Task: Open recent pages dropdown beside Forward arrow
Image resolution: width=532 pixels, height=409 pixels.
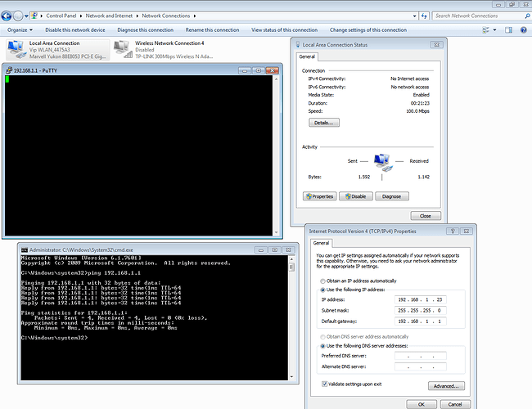Action: (26, 16)
